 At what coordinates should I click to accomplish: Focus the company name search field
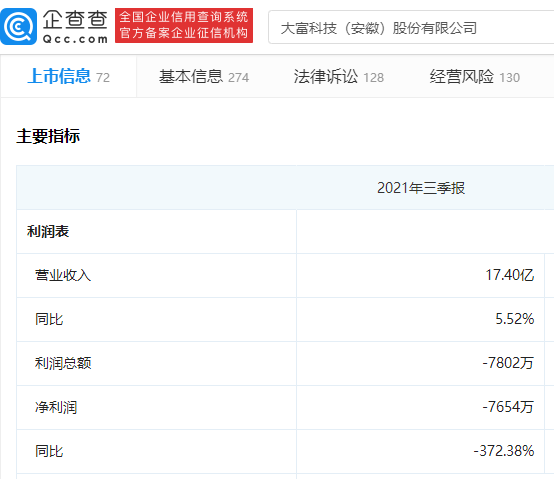click(x=411, y=28)
